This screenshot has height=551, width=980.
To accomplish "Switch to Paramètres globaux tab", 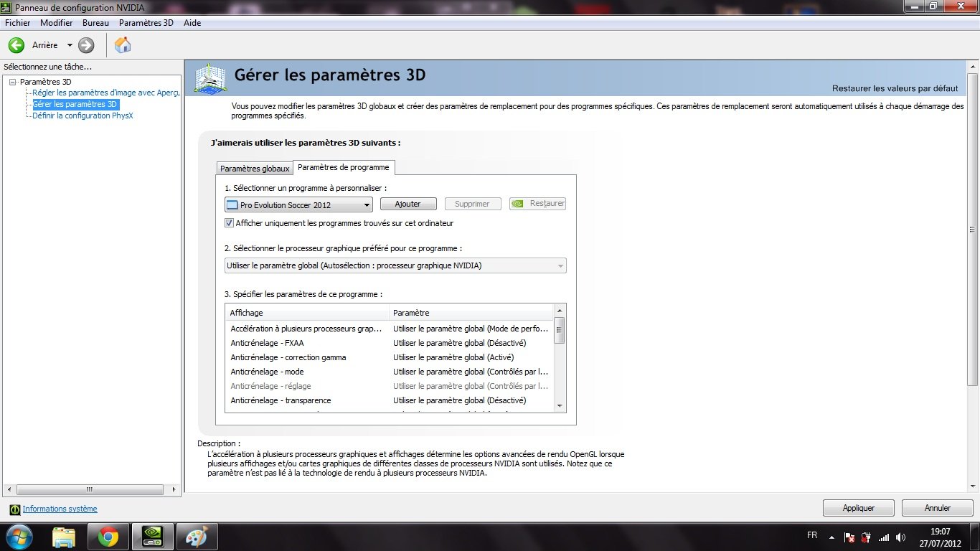I will tap(255, 169).
